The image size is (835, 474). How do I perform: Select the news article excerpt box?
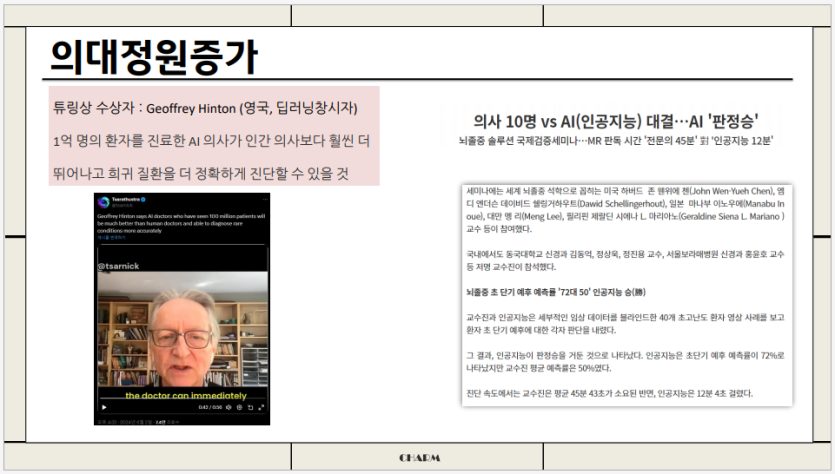point(627,296)
